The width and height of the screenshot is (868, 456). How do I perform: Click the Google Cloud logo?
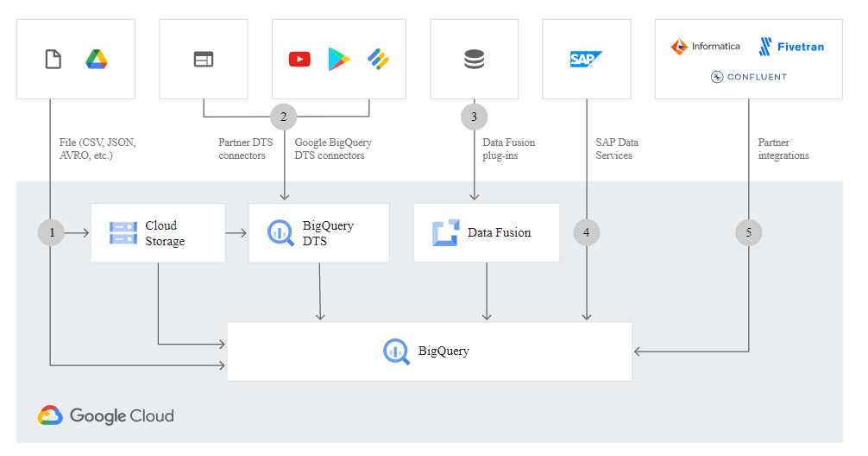(x=106, y=415)
